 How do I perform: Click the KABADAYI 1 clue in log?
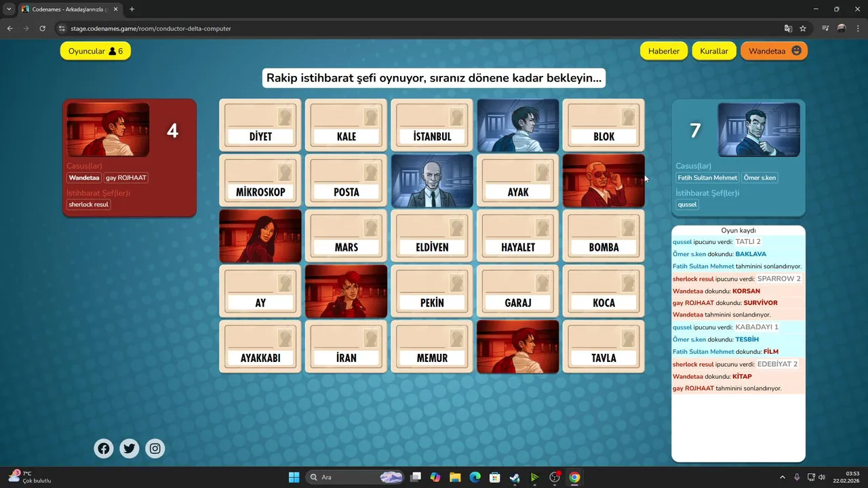[757, 327]
